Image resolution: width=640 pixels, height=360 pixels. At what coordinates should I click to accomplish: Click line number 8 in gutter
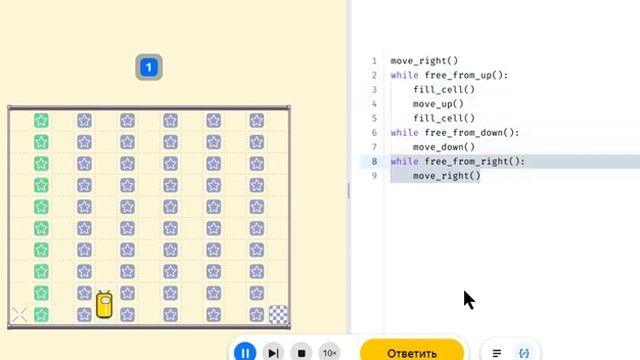tap(374, 161)
